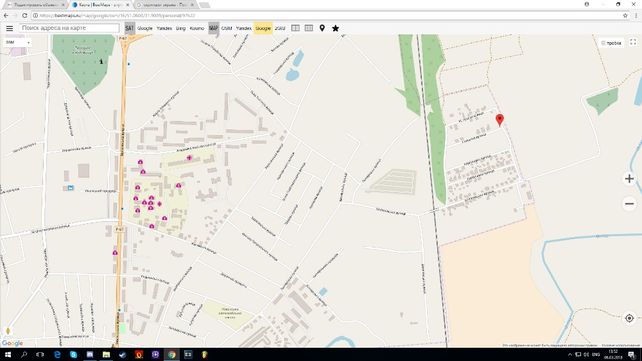Select the highlighted Google map layer
The width and height of the screenshot is (642, 361).
pyautogui.click(x=263, y=28)
